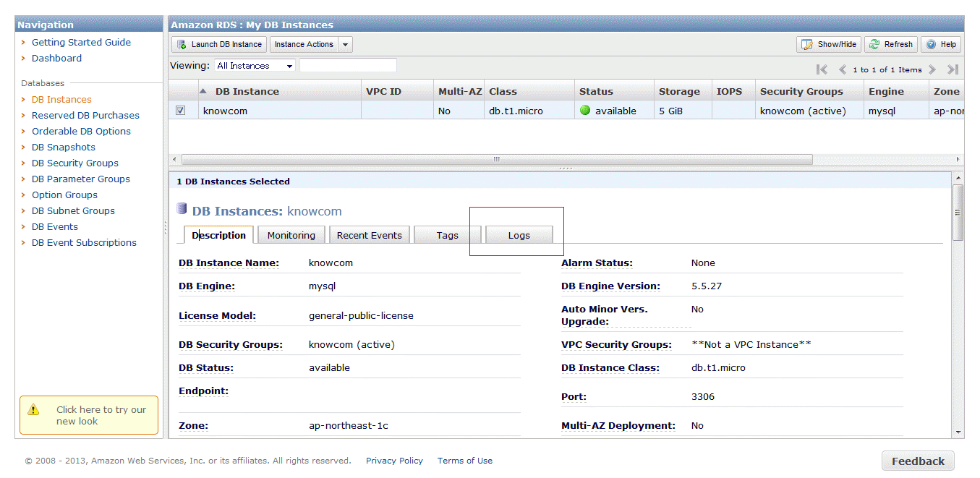Click the try our new look notice
The height and width of the screenshot is (478, 980).
[89, 416]
